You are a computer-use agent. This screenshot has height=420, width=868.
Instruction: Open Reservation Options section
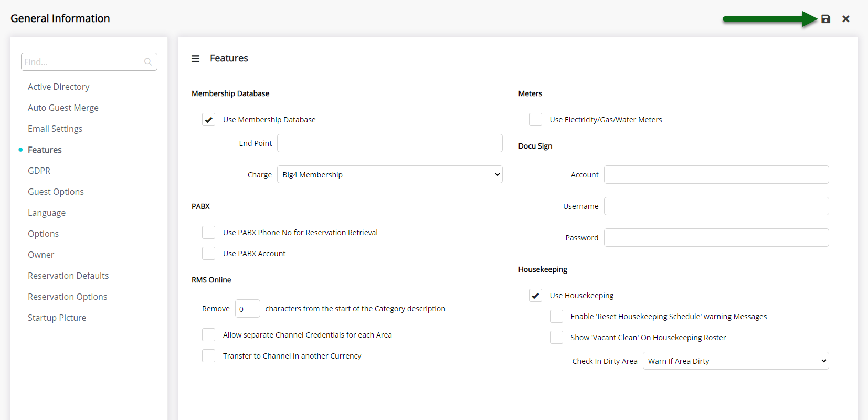67,297
